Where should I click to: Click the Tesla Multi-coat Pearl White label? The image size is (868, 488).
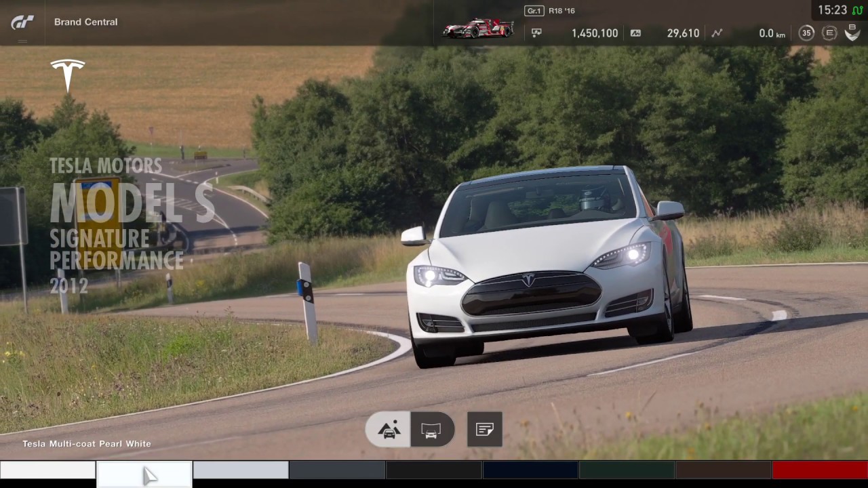click(x=87, y=444)
